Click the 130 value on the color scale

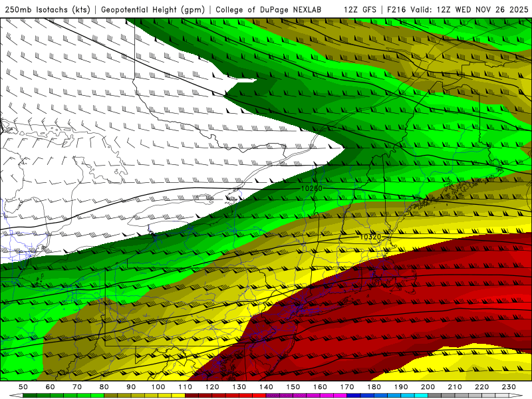coord(239,387)
